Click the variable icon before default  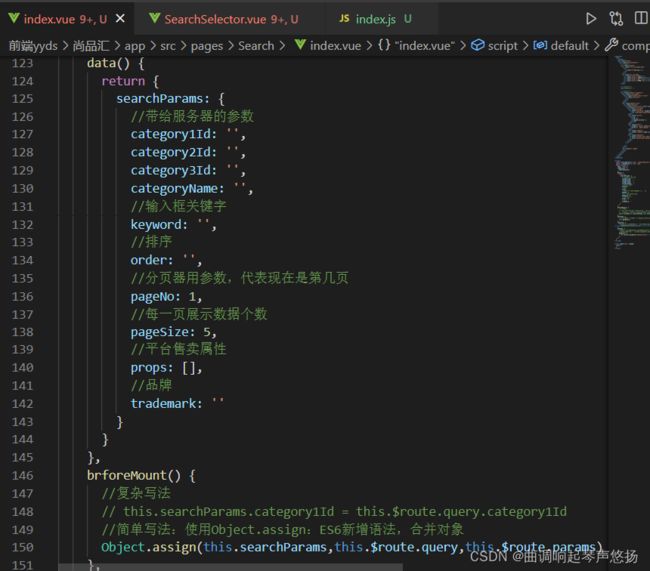click(x=540, y=45)
